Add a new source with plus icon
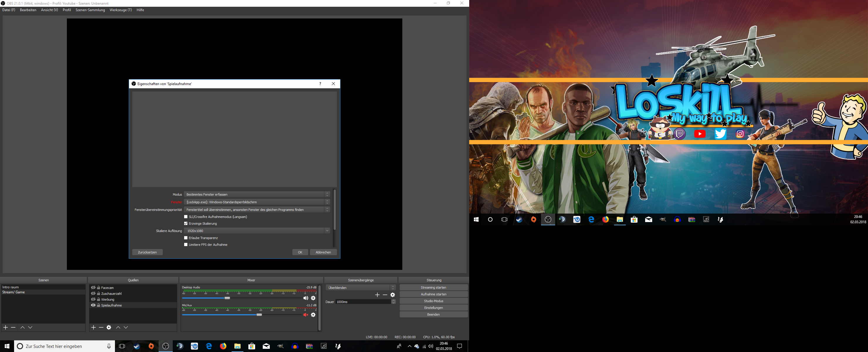 click(93, 327)
